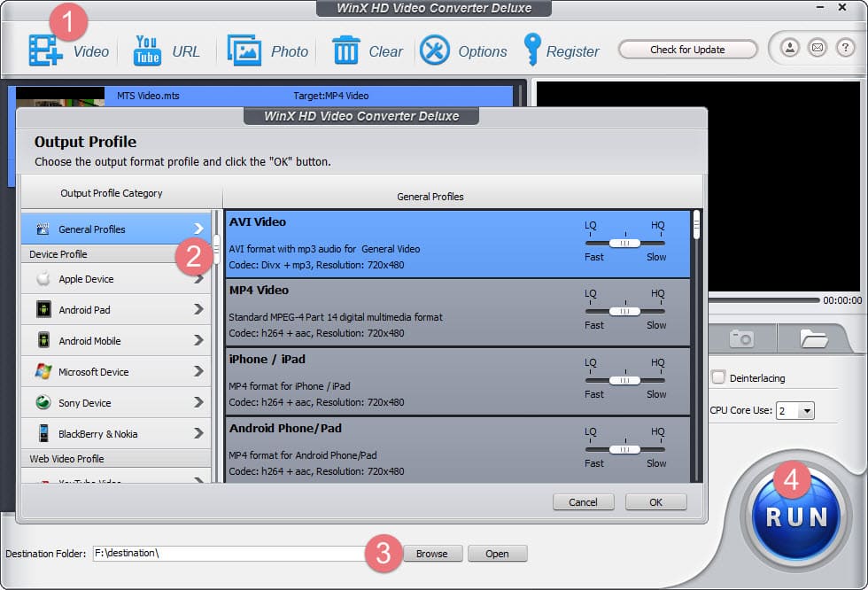The width and height of the screenshot is (868, 590).
Task: Expand BlackBerry & Nokia category arrow
Action: [198, 433]
